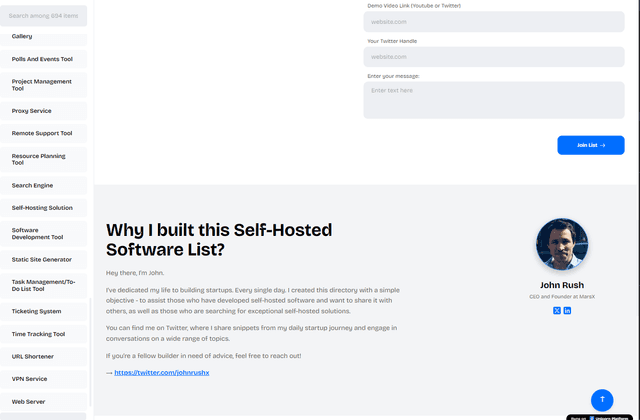Select Static Site Generator category
640x420 pixels.
(x=43, y=260)
